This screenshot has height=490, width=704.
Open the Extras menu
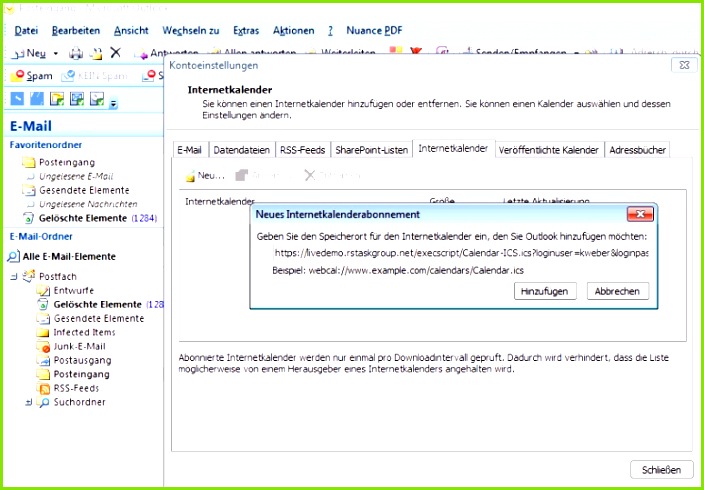point(246,31)
